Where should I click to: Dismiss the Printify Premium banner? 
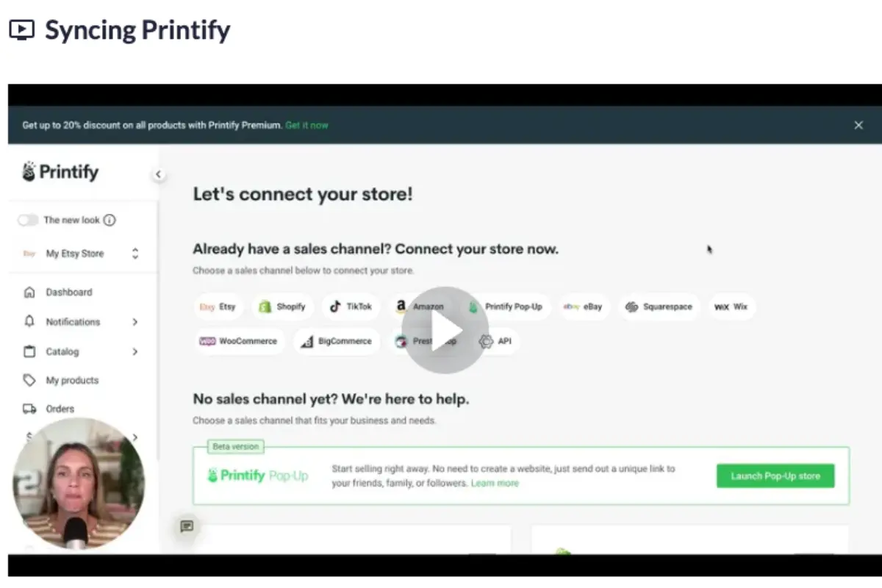(858, 125)
